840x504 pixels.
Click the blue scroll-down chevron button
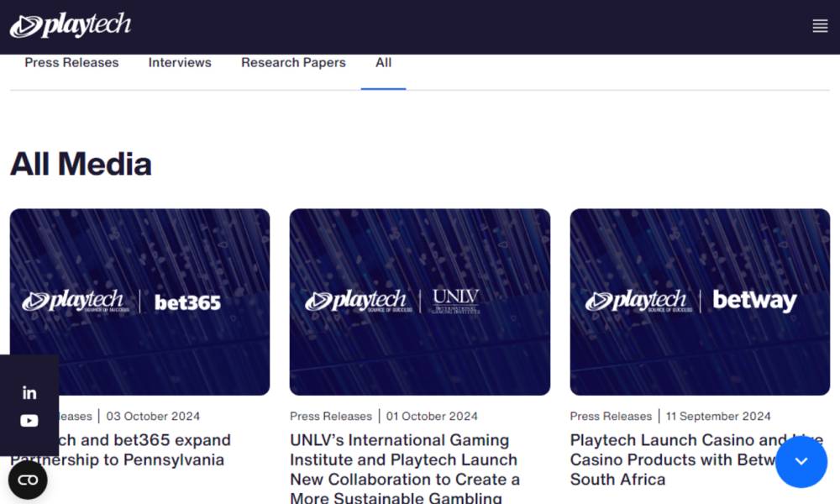(x=801, y=461)
